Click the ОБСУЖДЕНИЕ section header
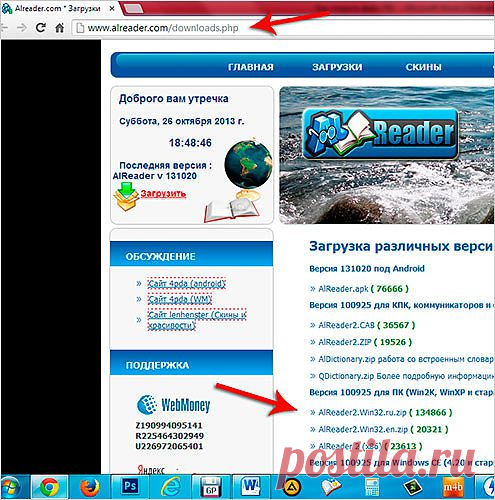495x500 pixels. 191,254
